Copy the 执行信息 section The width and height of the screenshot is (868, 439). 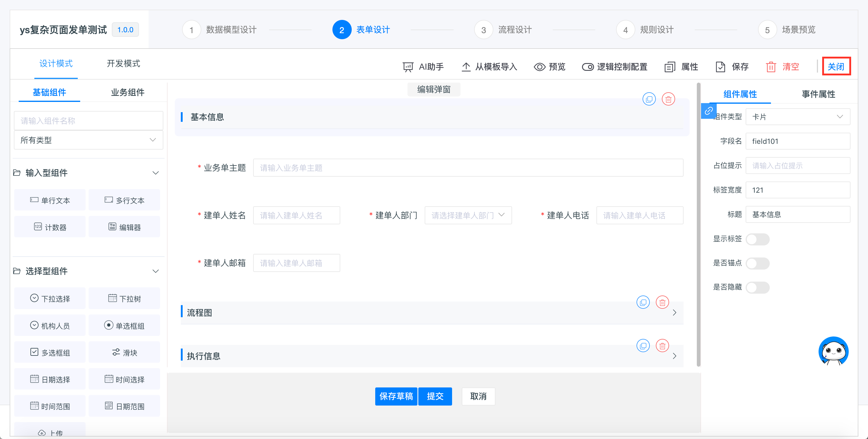tap(643, 346)
